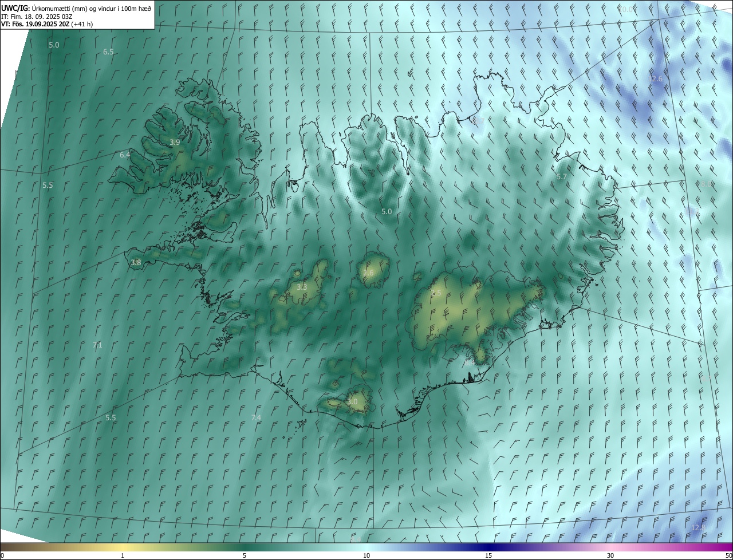Click the 7.1 value label over the sea

(x=97, y=345)
